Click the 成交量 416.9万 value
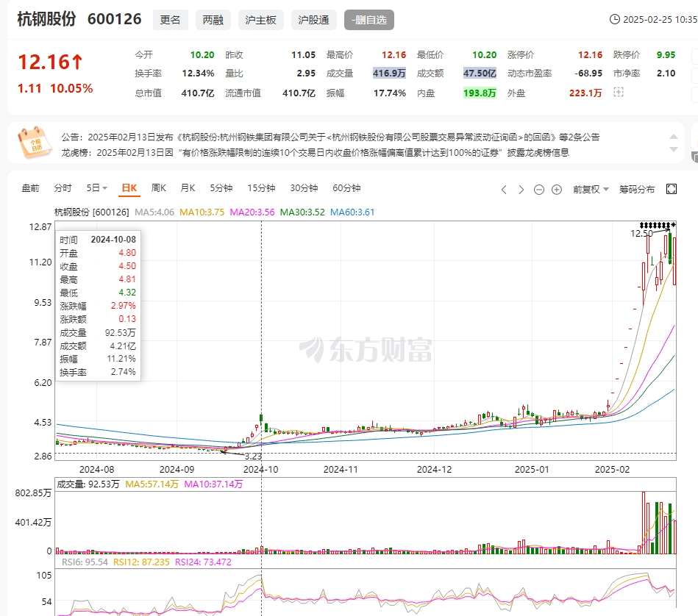Image resolution: width=698 pixels, height=616 pixels. [x=389, y=73]
